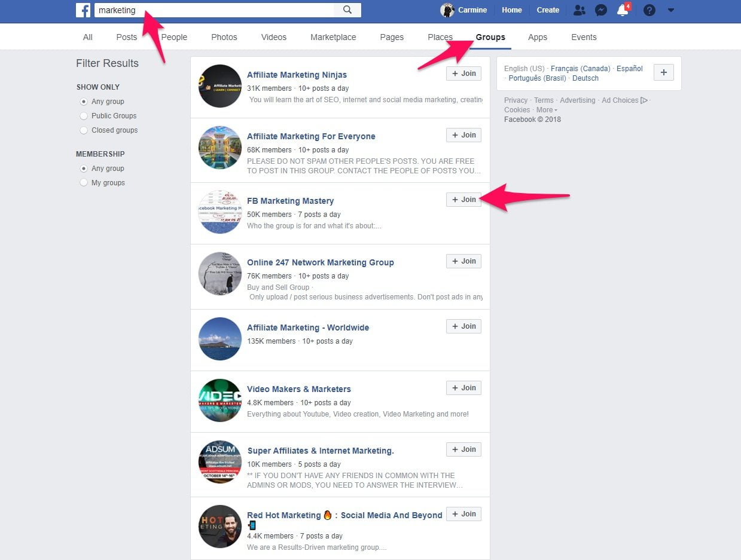Join Video Makers & Marketers group

point(463,388)
